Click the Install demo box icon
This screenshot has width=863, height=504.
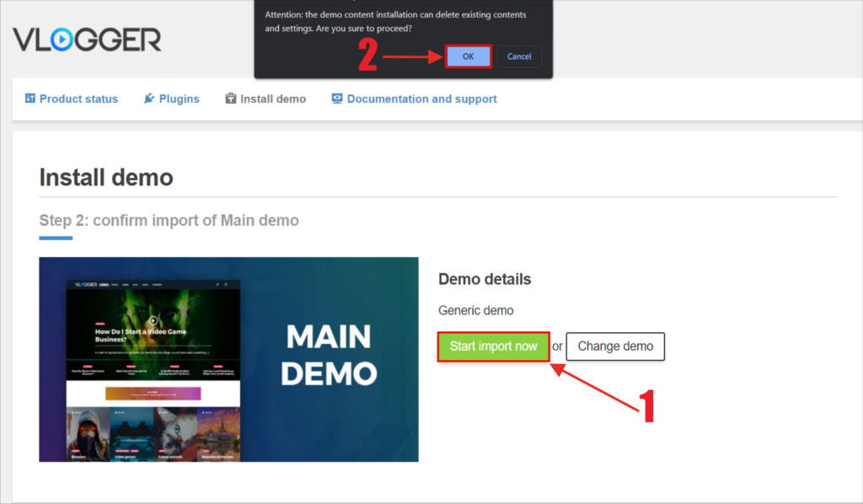[x=231, y=99]
